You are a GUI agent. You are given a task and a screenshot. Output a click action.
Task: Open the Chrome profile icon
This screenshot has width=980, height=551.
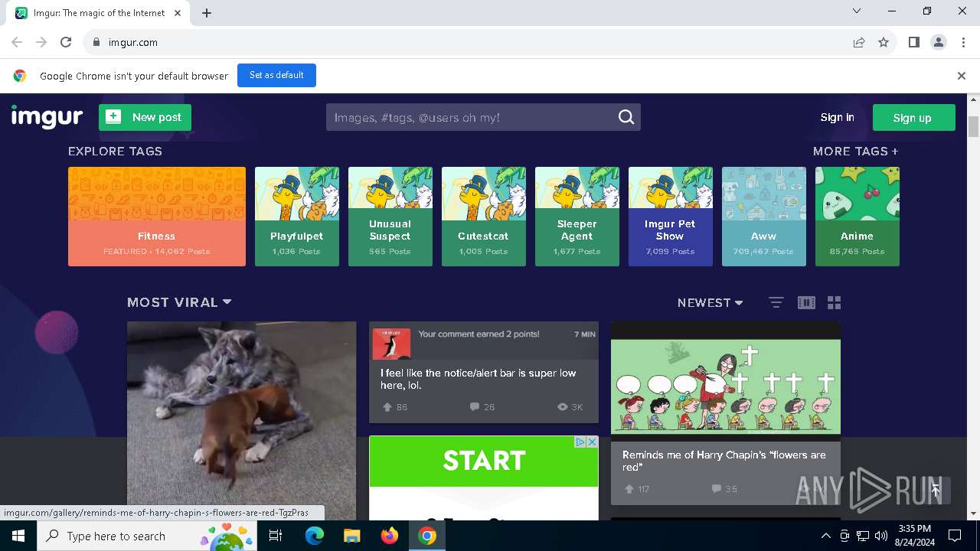[x=939, y=43]
